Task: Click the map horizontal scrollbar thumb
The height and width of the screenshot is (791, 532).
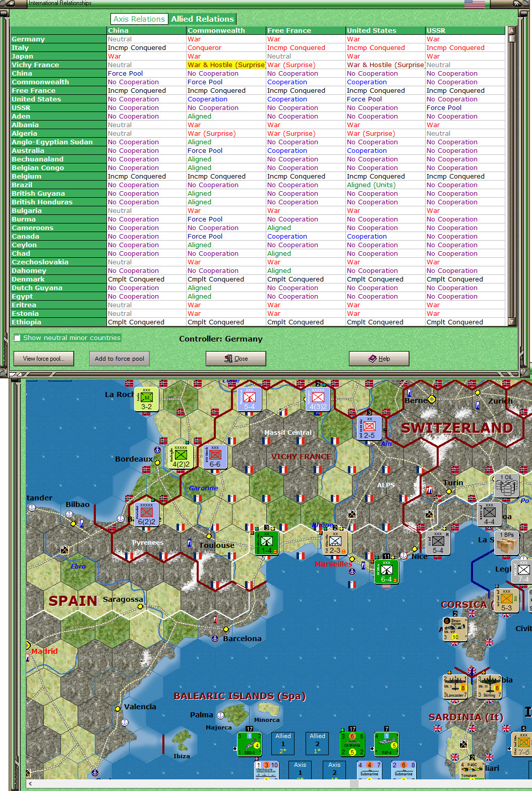Action: pyautogui.click(x=354, y=783)
